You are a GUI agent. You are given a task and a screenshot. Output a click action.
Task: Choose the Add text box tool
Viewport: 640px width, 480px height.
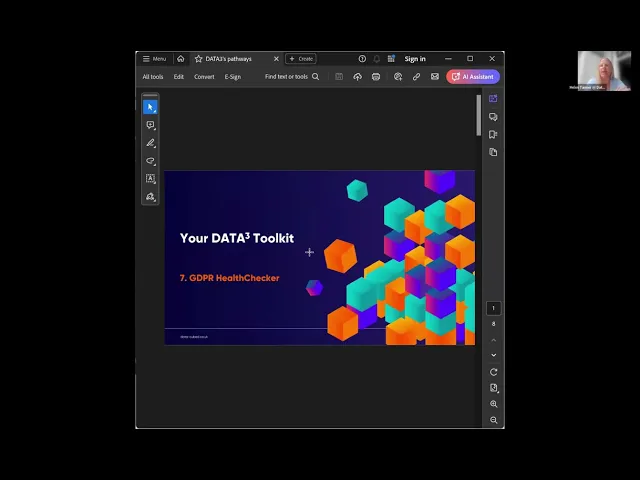[x=150, y=178]
